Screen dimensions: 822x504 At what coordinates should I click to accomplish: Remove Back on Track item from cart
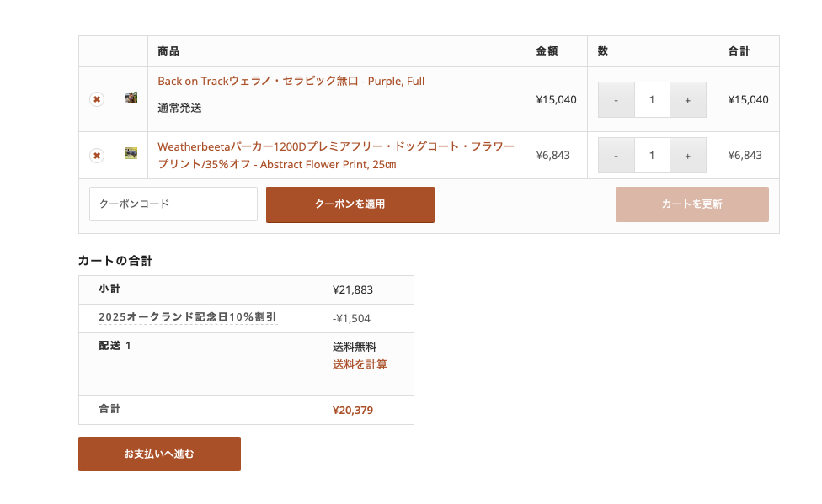[97, 99]
